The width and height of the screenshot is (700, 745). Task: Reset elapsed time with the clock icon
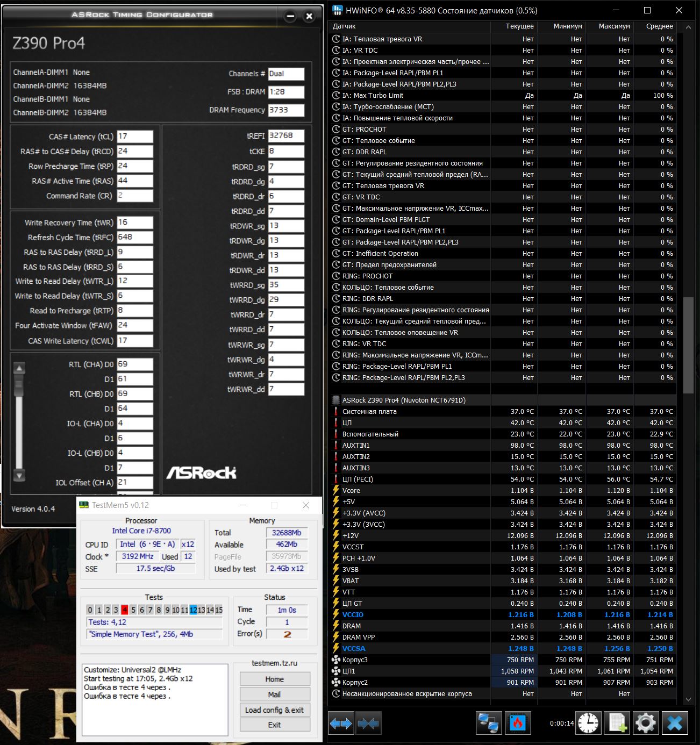point(588,723)
